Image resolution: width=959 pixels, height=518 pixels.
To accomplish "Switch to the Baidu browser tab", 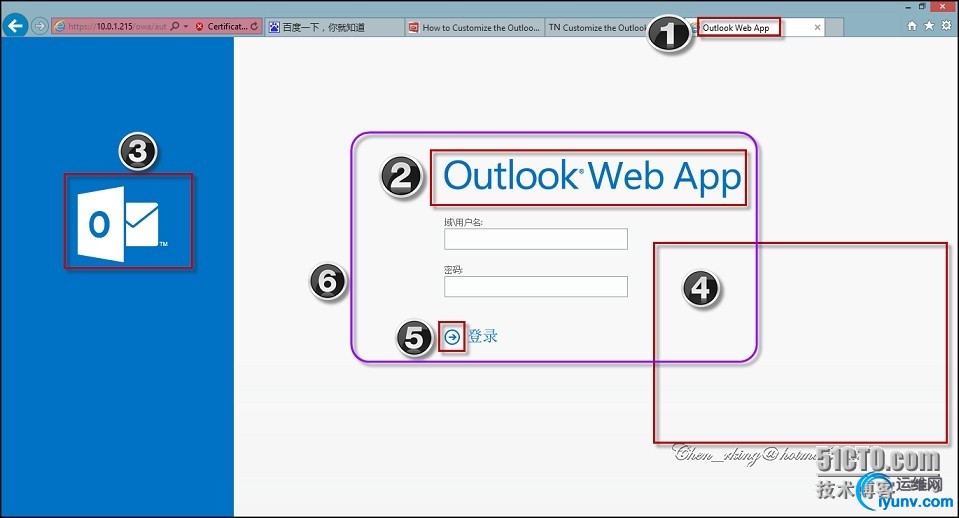I will (x=334, y=27).
